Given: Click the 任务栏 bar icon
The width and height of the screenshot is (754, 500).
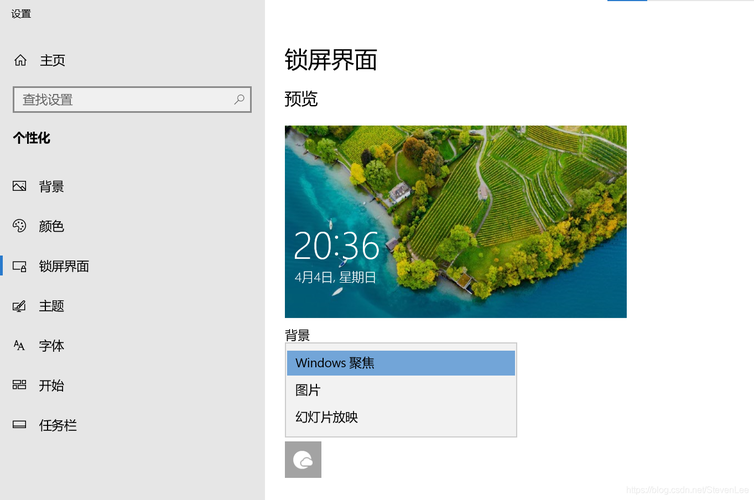Looking at the screenshot, I should [x=19, y=425].
